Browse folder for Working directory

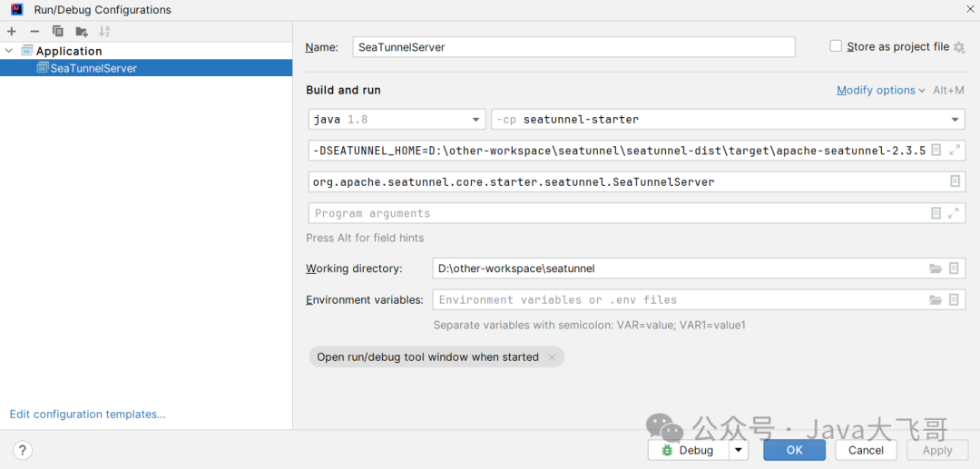tap(936, 269)
